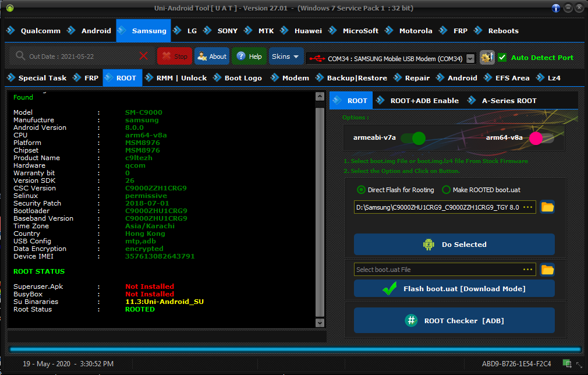This screenshot has width=588, height=375.
Task: Click three dots in boot.uat field
Action: (x=527, y=270)
